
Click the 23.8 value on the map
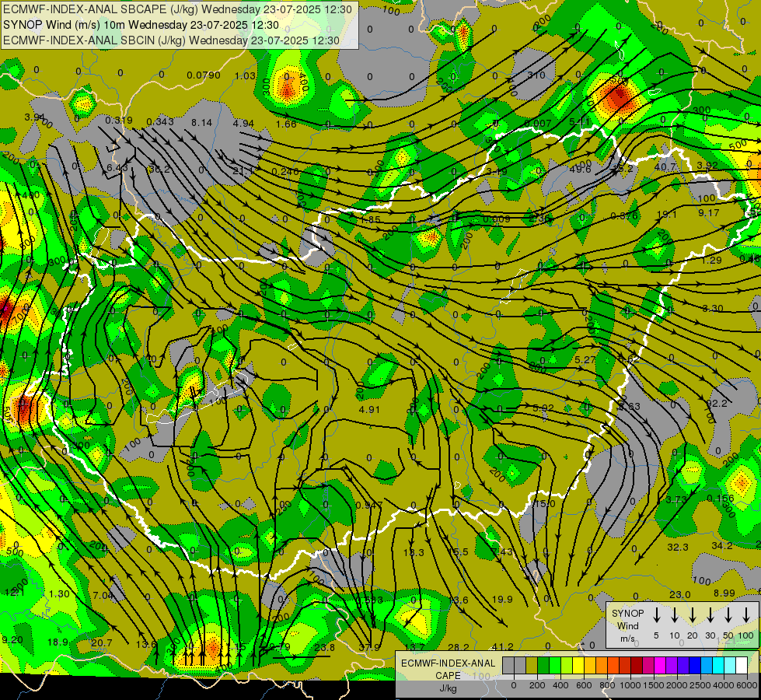pyautogui.click(x=324, y=648)
